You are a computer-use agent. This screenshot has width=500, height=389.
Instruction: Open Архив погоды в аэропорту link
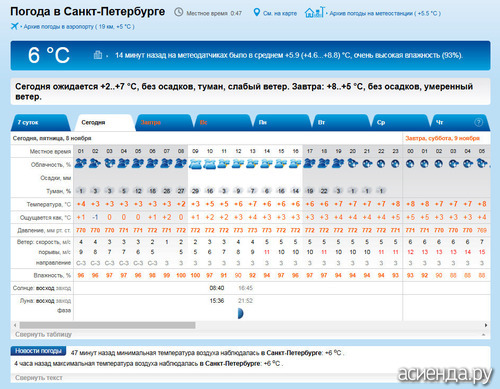pyautogui.click(x=79, y=27)
